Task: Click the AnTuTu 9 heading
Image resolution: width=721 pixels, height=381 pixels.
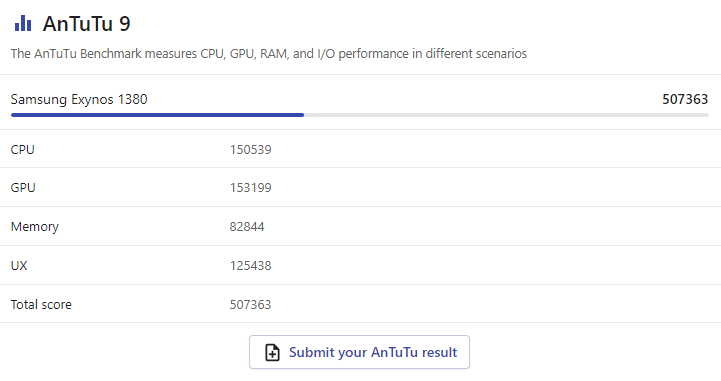Action: click(x=86, y=24)
